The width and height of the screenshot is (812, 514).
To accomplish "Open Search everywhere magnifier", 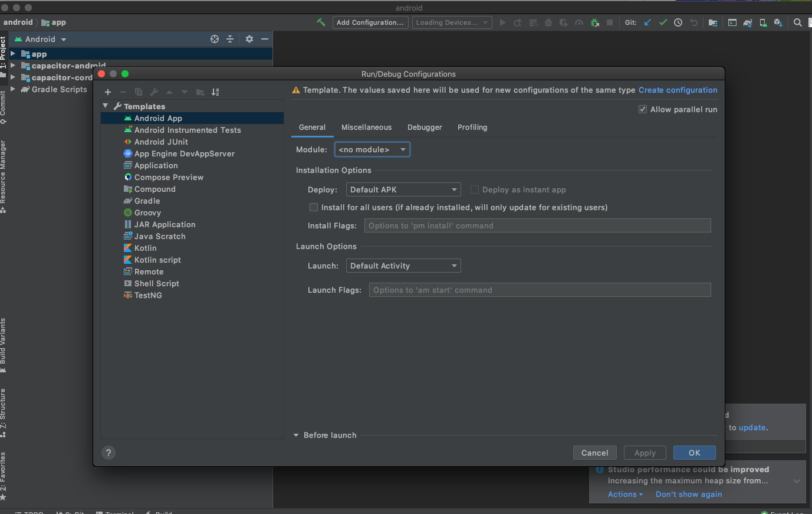I will [x=797, y=22].
